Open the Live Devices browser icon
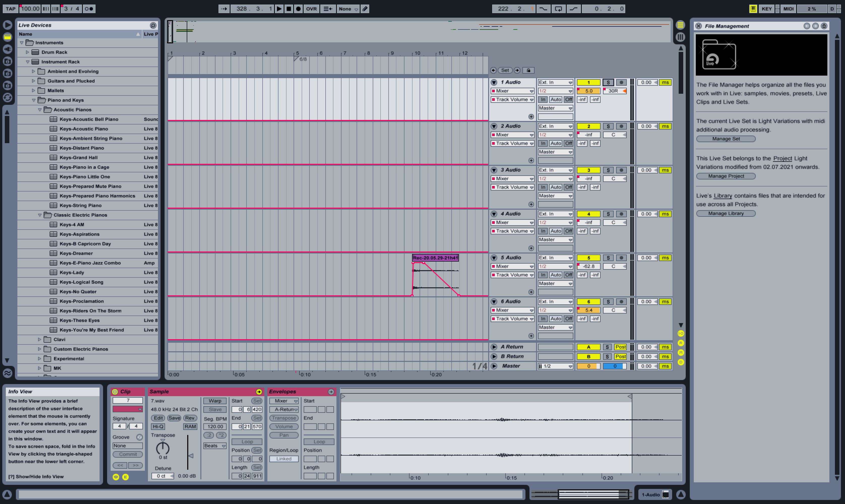 pos(8,37)
